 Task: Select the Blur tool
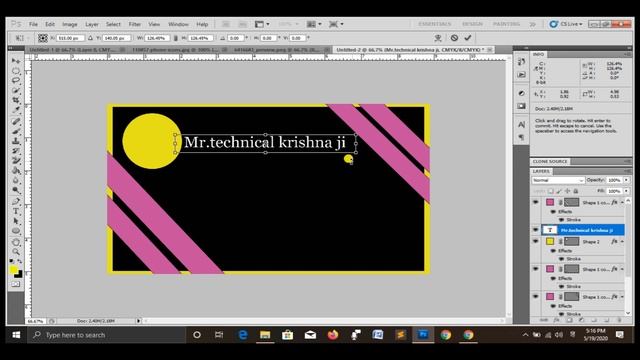[16, 180]
